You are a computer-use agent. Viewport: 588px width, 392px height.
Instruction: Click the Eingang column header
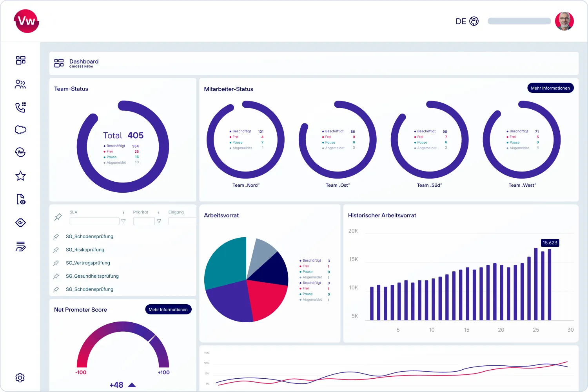(176, 212)
